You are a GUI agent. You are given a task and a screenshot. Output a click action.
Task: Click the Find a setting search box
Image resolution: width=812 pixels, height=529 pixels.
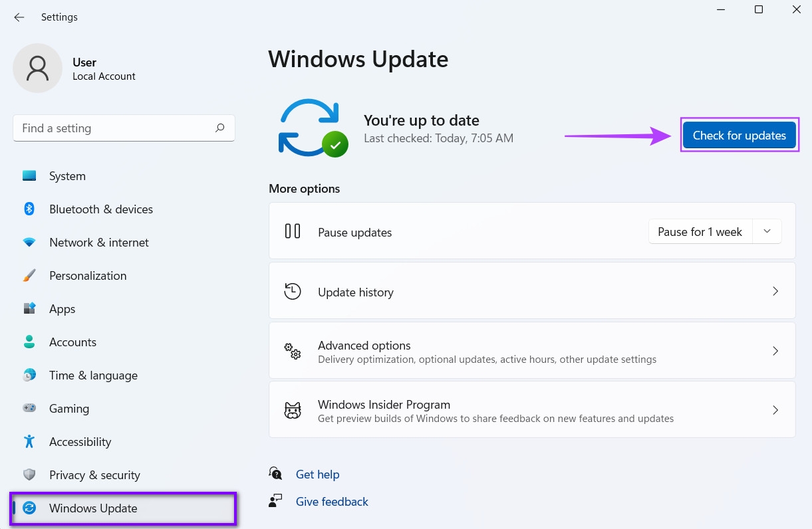coord(124,128)
